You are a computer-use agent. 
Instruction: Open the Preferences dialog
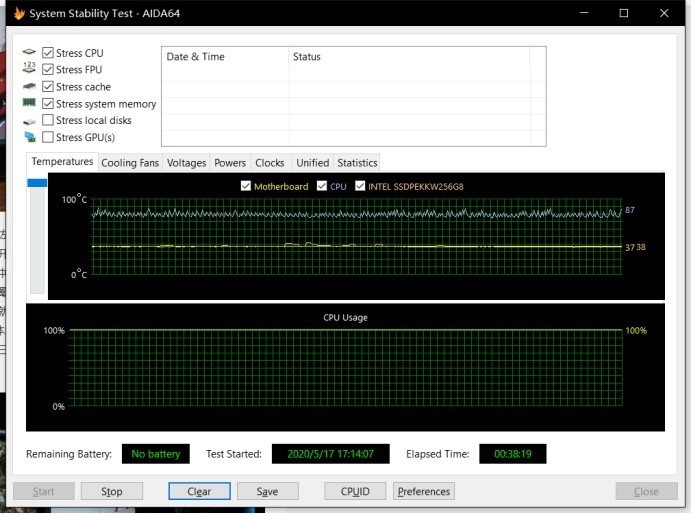pyautogui.click(x=424, y=491)
